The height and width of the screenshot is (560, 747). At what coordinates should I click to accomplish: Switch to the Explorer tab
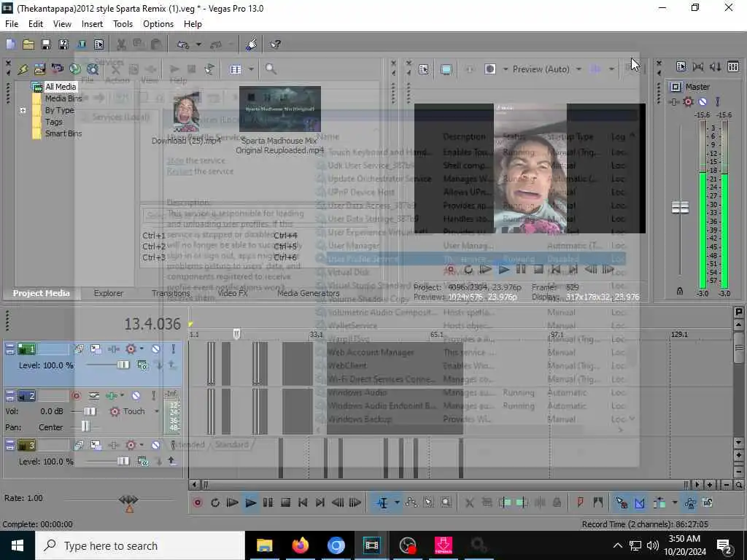point(109,293)
